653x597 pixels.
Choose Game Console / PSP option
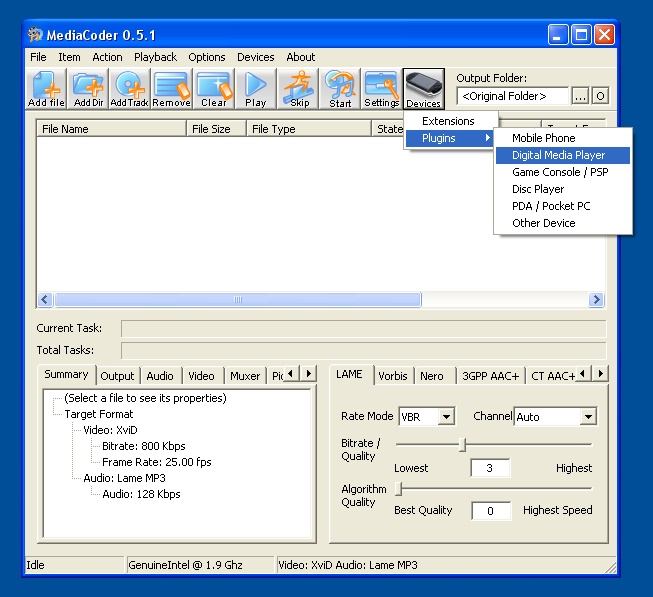(563, 172)
